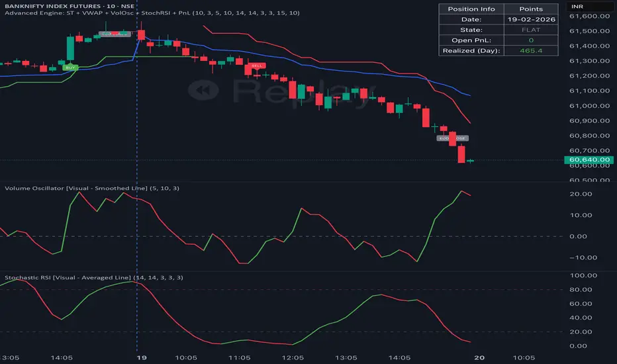
Task: Select the Date: label cell
Action: click(x=471, y=19)
